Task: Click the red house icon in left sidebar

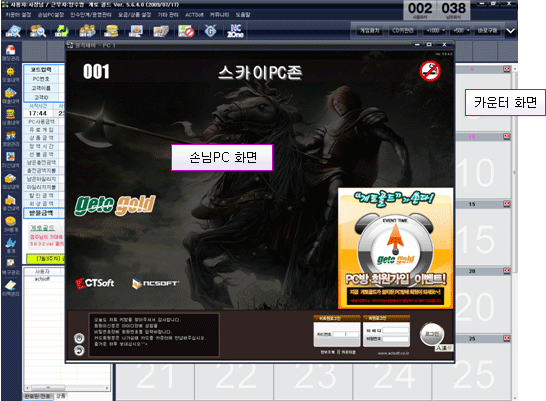Action: (10, 50)
